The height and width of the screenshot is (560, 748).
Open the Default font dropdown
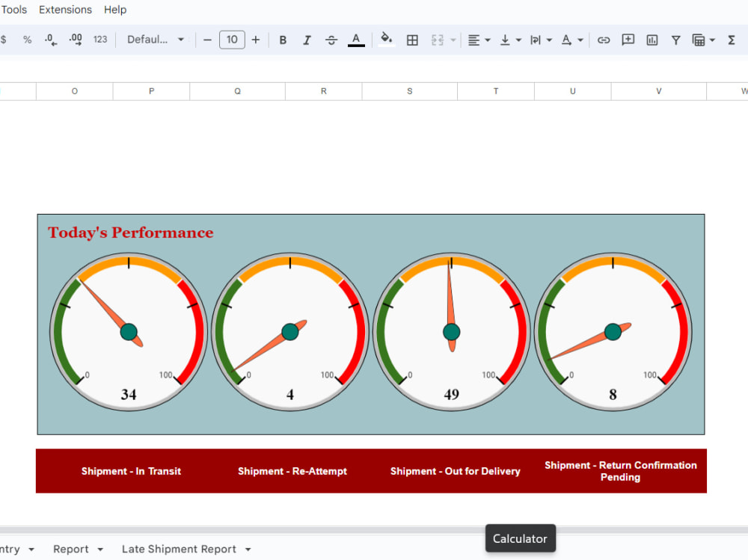pyautogui.click(x=156, y=40)
